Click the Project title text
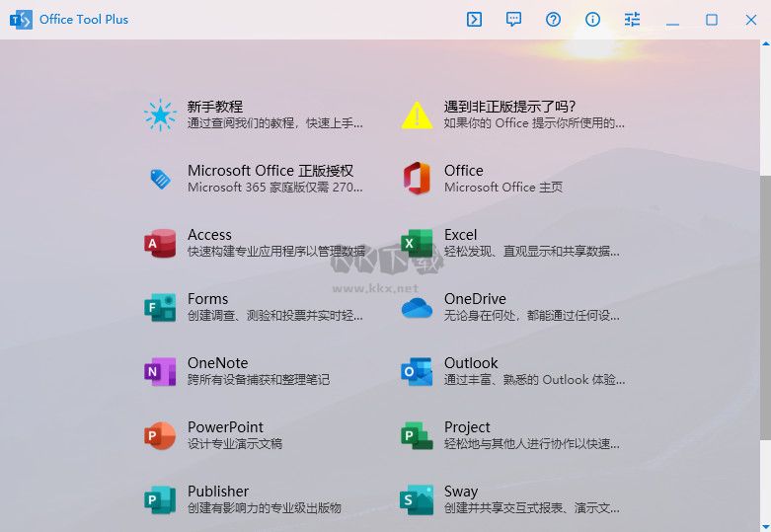Screen dimensions: 771x532 pyautogui.click(x=467, y=427)
